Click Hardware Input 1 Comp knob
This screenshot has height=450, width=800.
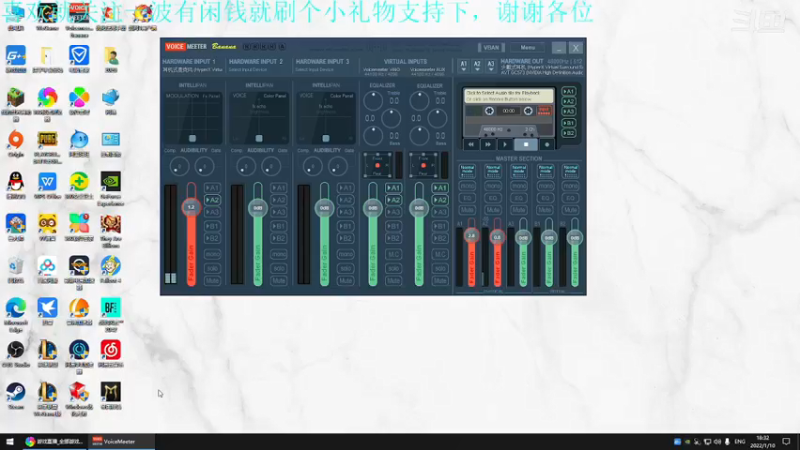click(179, 166)
